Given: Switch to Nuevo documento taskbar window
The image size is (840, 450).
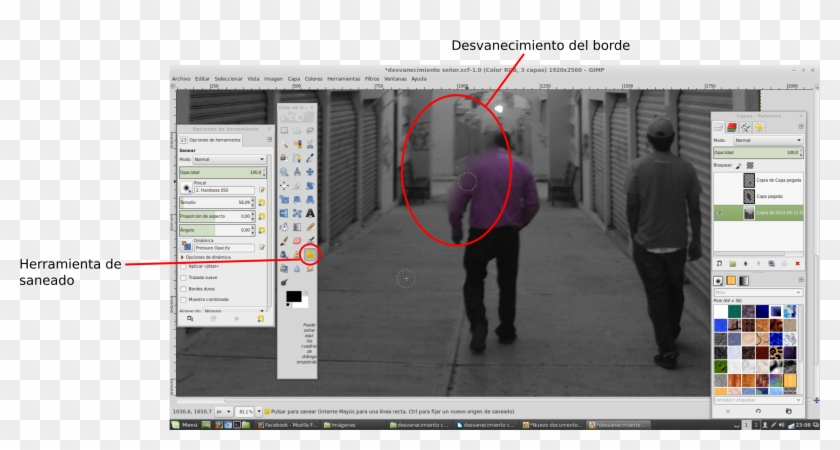Looking at the screenshot, I should tap(552, 425).
